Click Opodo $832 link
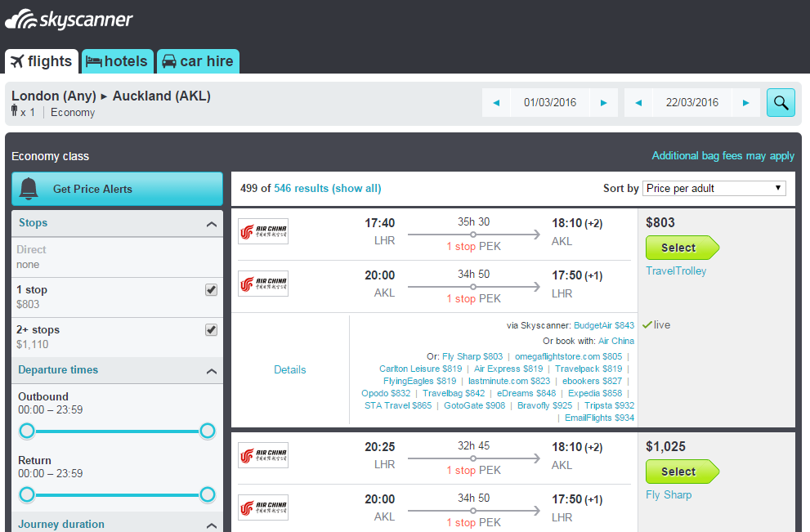The image size is (810, 532). [386, 393]
